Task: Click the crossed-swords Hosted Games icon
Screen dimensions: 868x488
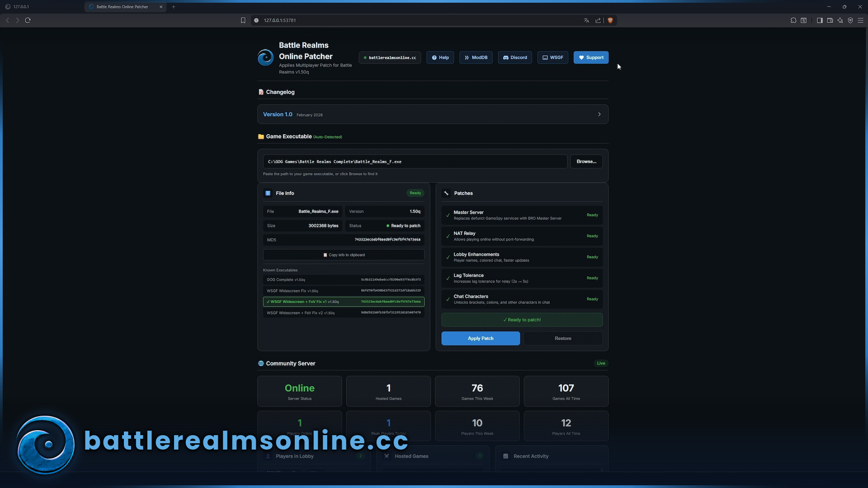Action: click(387, 456)
